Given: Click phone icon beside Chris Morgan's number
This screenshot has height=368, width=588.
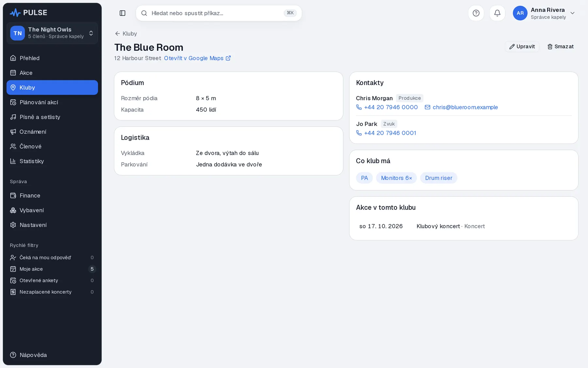Looking at the screenshot, I should (x=359, y=107).
